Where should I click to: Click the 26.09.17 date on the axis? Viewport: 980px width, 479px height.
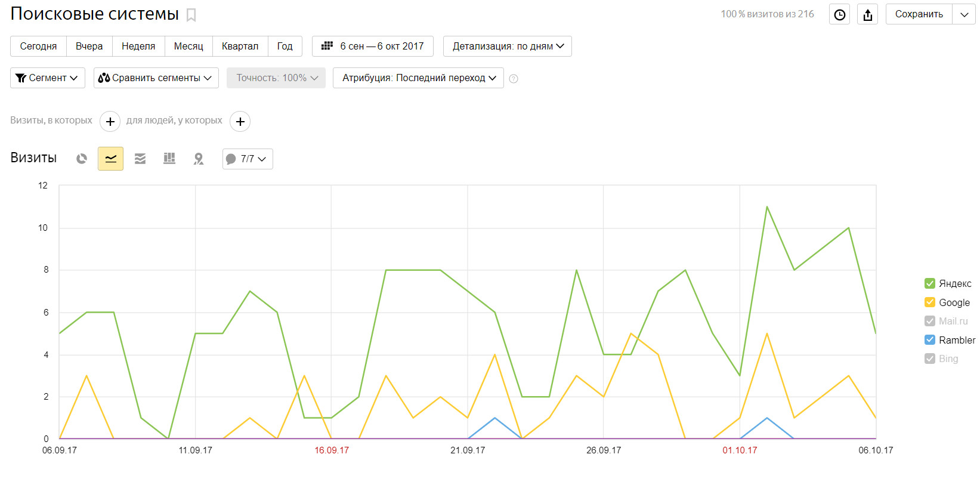point(604,450)
